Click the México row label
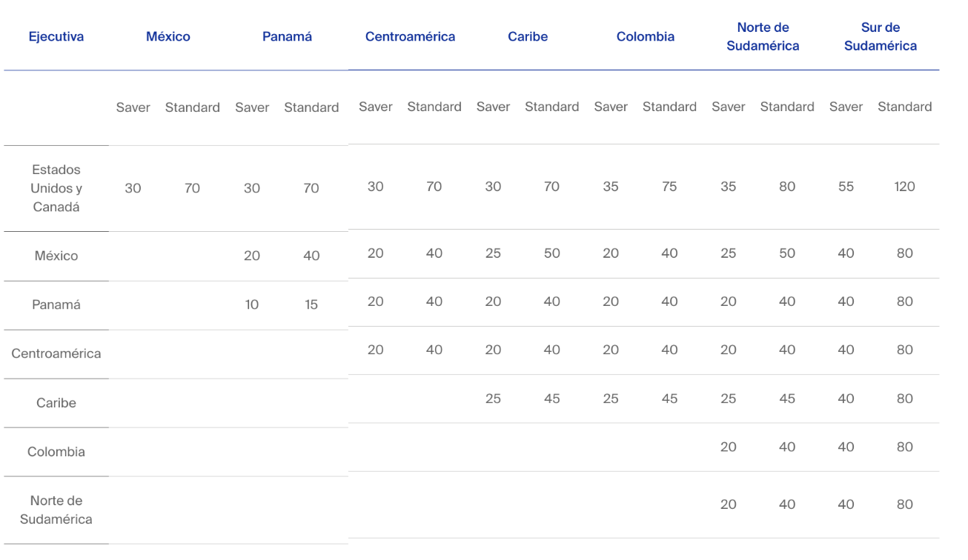Viewport: 968px width, 560px height. pyautogui.click(x=56, y=256)
